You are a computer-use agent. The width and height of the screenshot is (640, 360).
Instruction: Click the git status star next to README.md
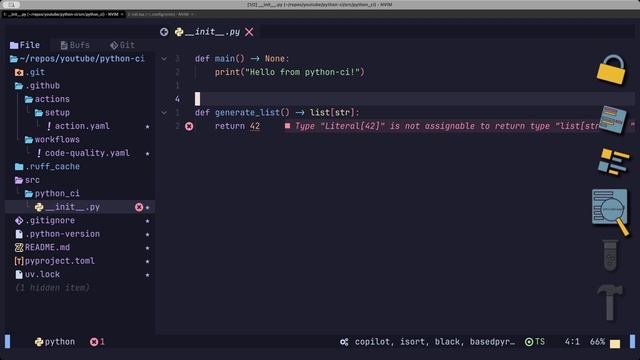[x=147, y=248]
